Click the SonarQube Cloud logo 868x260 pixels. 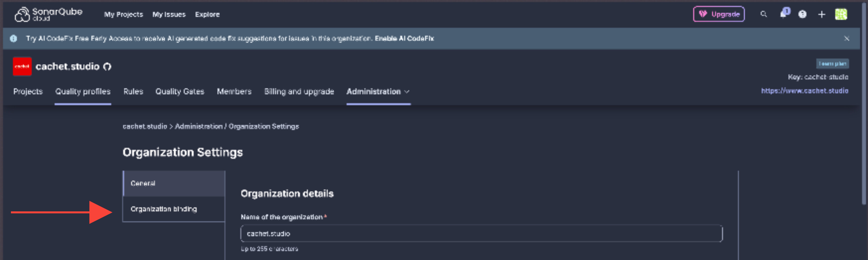[48, 14]
